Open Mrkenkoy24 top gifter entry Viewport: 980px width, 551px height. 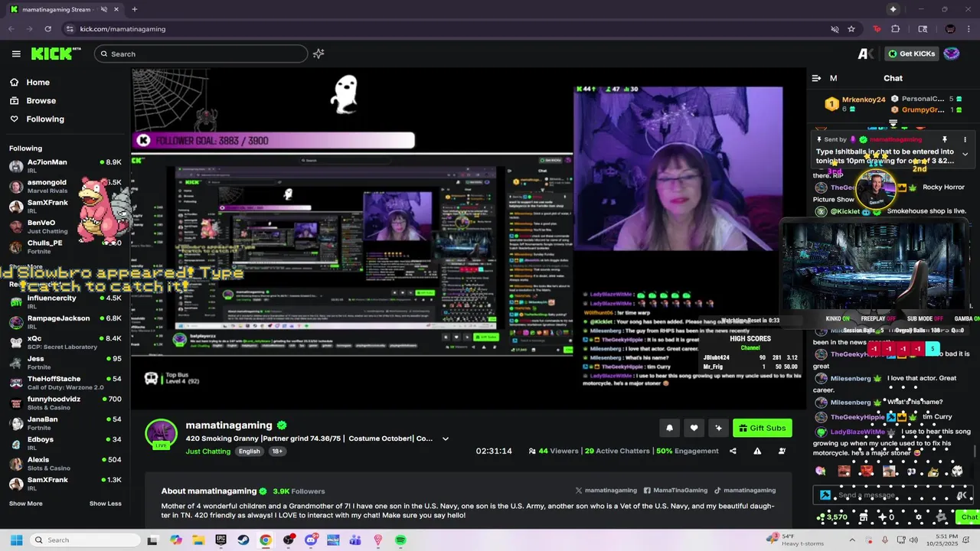point(856,103)
